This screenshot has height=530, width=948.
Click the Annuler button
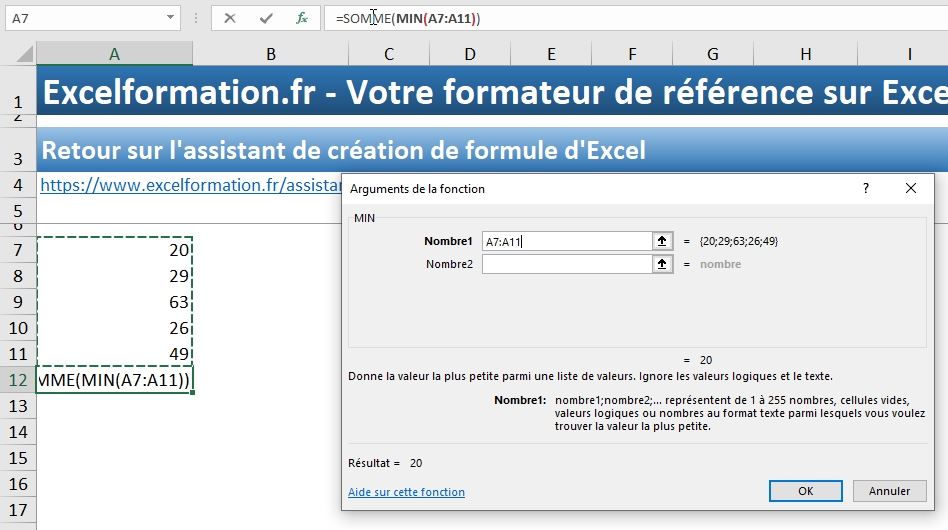pyautogui.click(x=889, y=491)
